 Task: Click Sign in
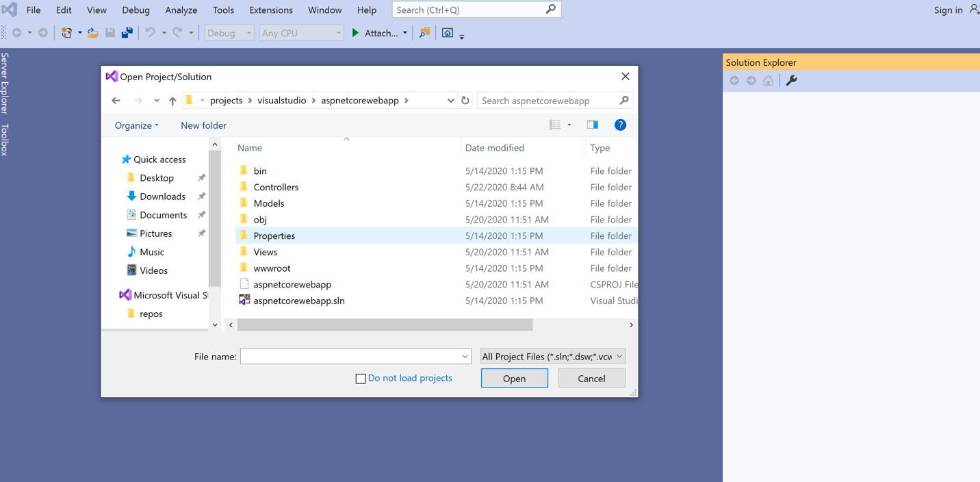[948, 10]
